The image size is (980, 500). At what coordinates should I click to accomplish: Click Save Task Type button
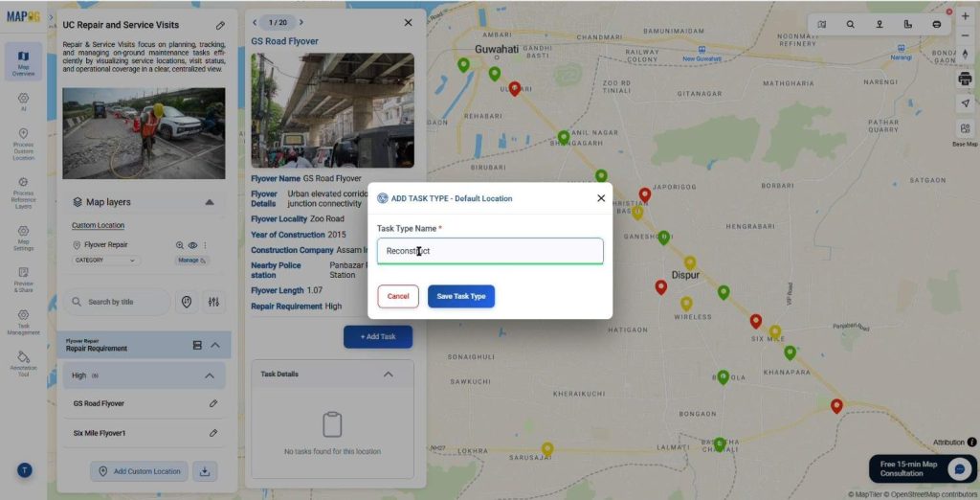pos(461,297)
